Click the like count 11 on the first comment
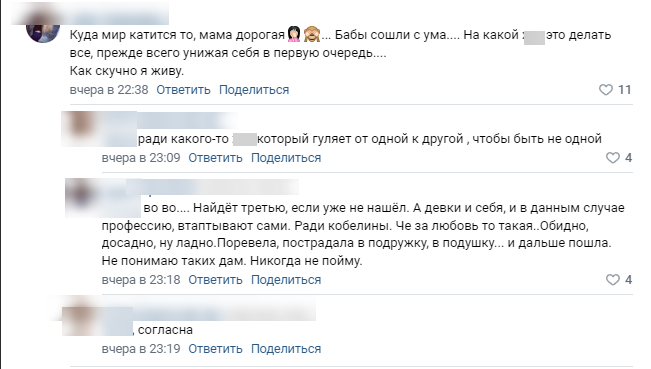The width and height of the screenshot is (651, 369). (624, 90)
